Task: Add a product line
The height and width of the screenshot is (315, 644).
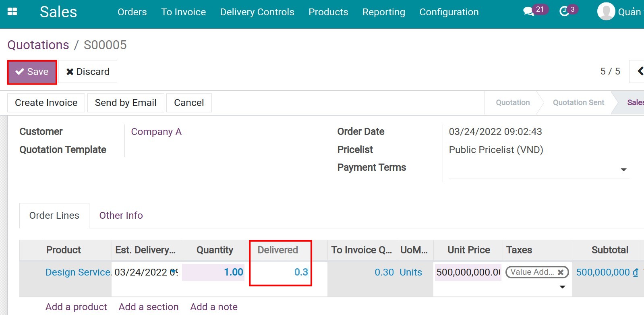Action: point(76,307)
